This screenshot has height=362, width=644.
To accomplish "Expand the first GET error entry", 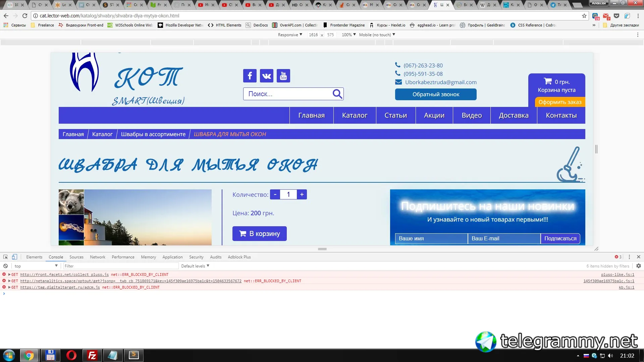I will pos(9,275).
